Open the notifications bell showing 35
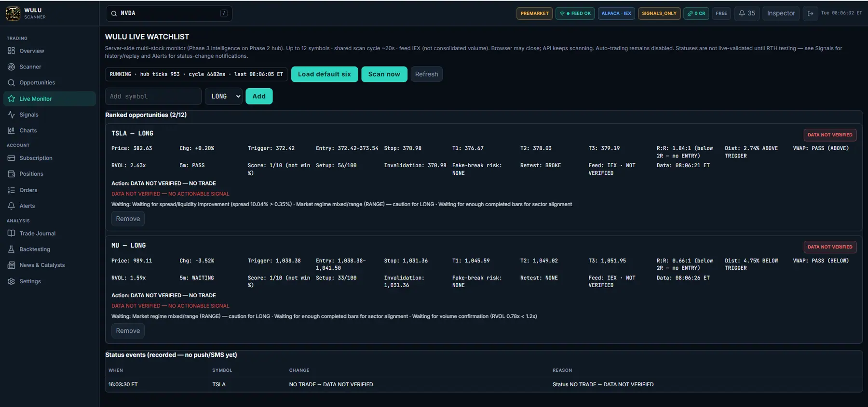Image resolution: width=868 pixels, height=407 pixels. (747, 13)
